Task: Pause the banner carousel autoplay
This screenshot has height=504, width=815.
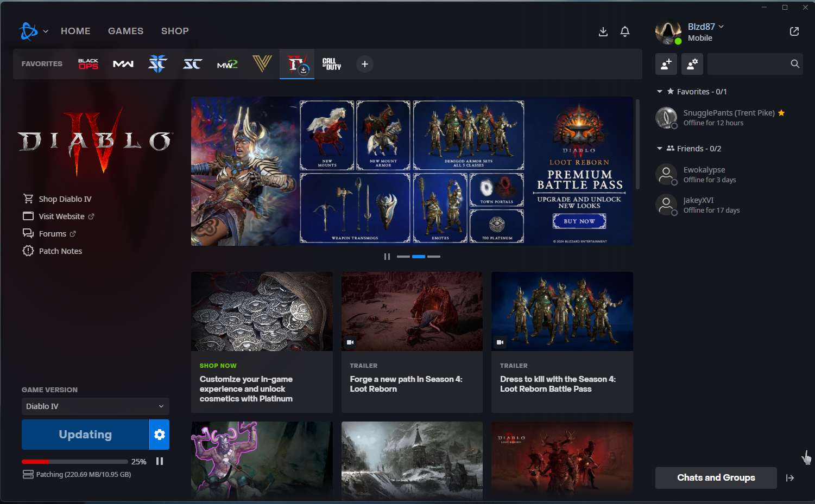Action: tap(387, 257)
